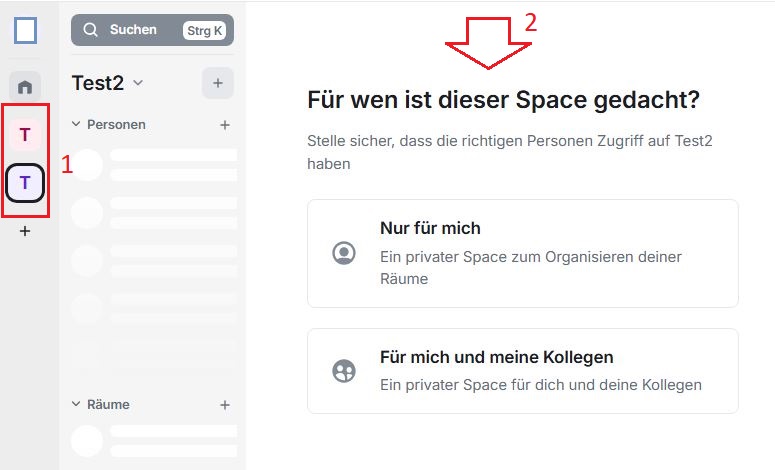Open the Suchen search field
Viewport: 775px width, 470px height.
tap(152, 30)
